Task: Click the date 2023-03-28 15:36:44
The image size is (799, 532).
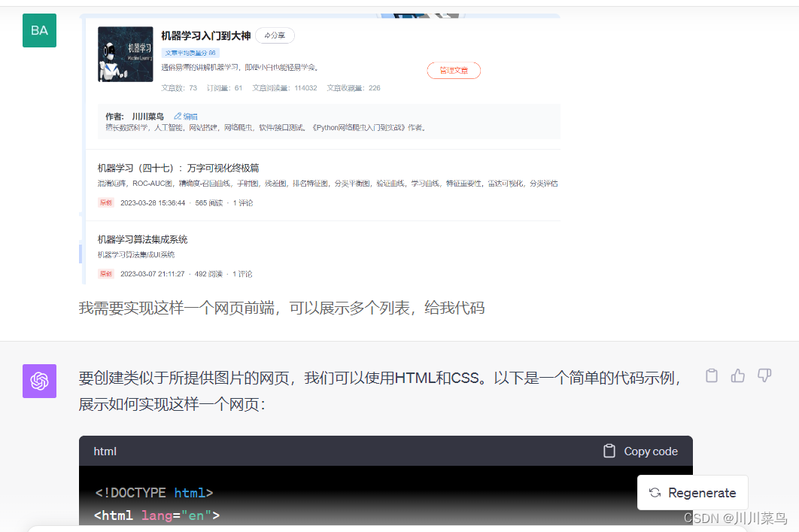Action: tap(153, 203)
